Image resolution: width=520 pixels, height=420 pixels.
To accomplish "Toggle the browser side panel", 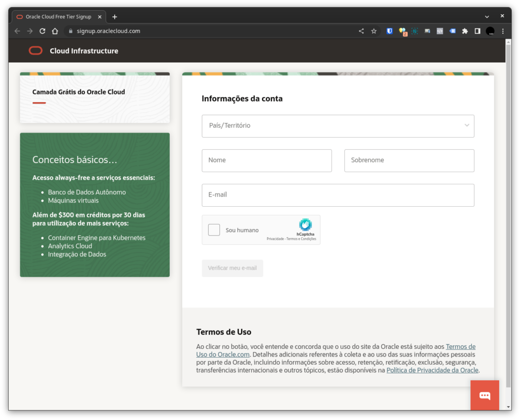I will [477, 31].
